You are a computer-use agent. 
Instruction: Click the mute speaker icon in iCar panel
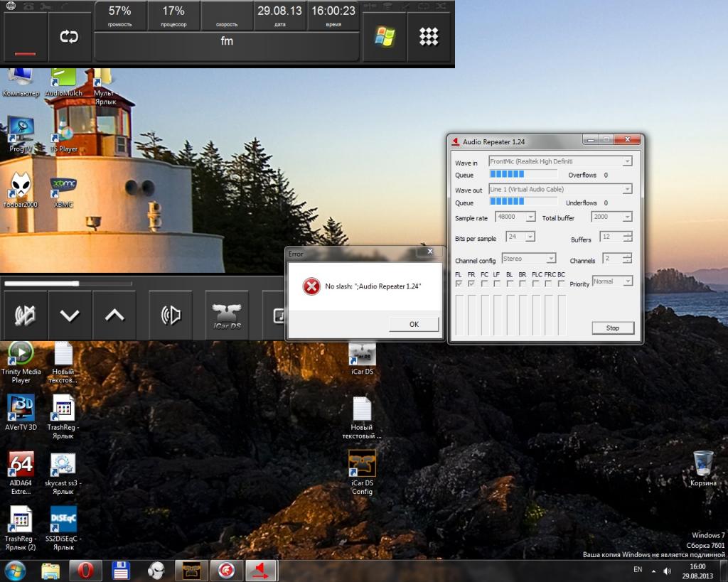point(25,315)
